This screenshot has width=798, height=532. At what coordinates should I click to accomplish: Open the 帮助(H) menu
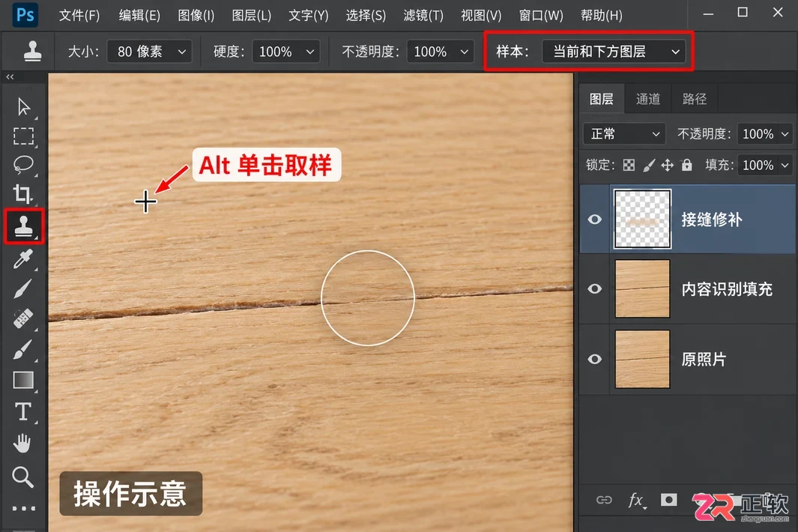(x=602, y=15)
